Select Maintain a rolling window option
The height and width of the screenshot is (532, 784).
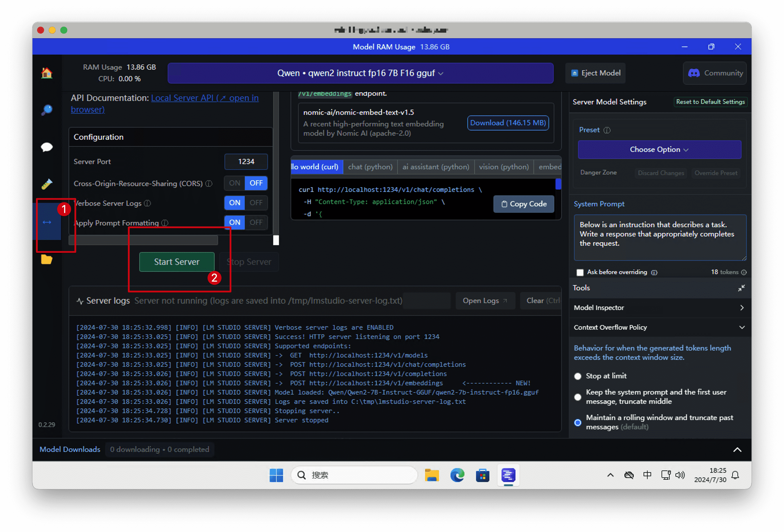point(578,422)
